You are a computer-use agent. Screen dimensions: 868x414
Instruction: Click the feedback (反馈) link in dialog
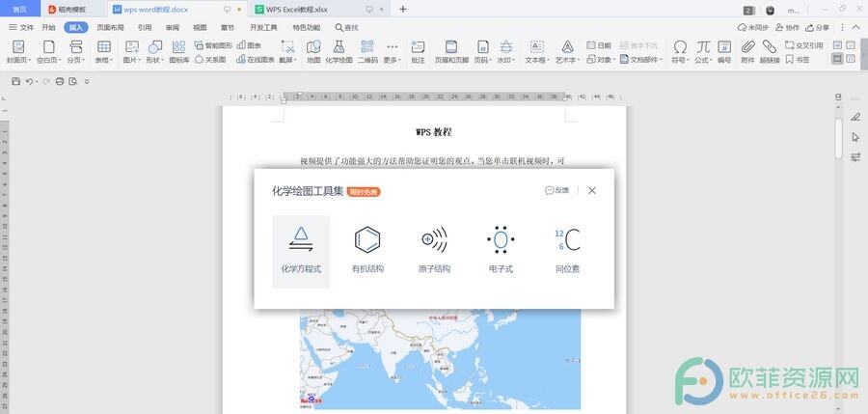(556, 190)
